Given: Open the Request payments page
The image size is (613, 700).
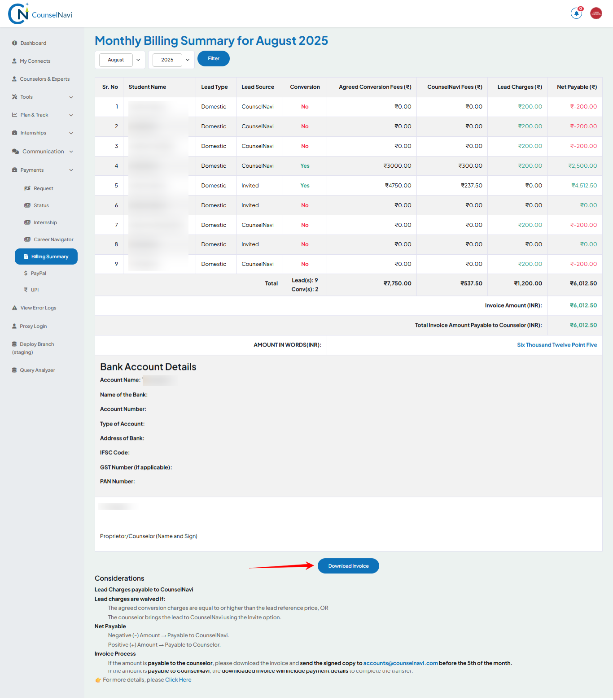Looking at the screenshot, I should (44, 188).
